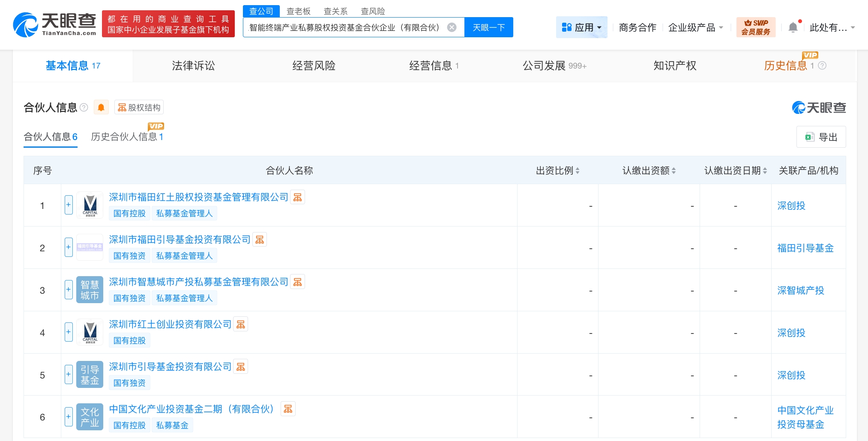Viewport: 868px width, 441px height.
Task: Open the 深圳市红土创业投资有限公司 company link
Action: [x=170, y=325]
